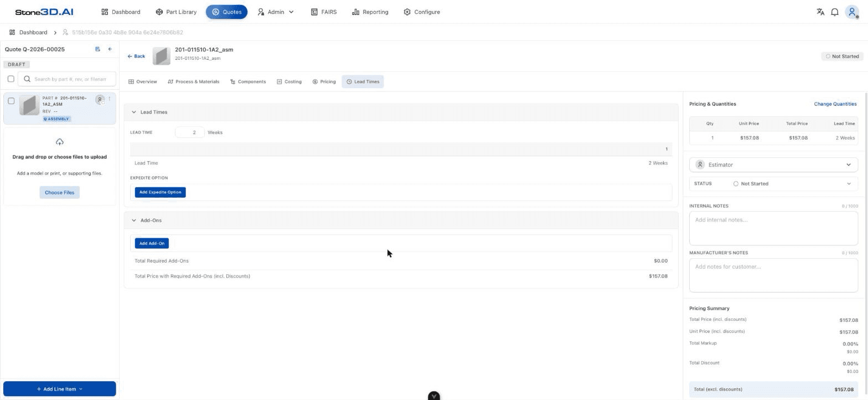Open the Costing tab
Image resolution: width=868 pixels, height=400 pixels.
point(290,81)
